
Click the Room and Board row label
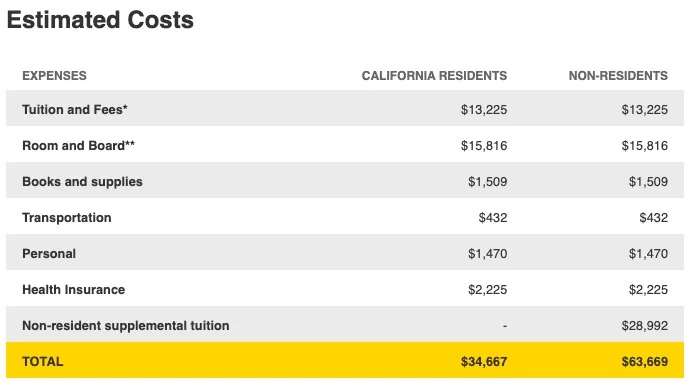pos(79,145)
